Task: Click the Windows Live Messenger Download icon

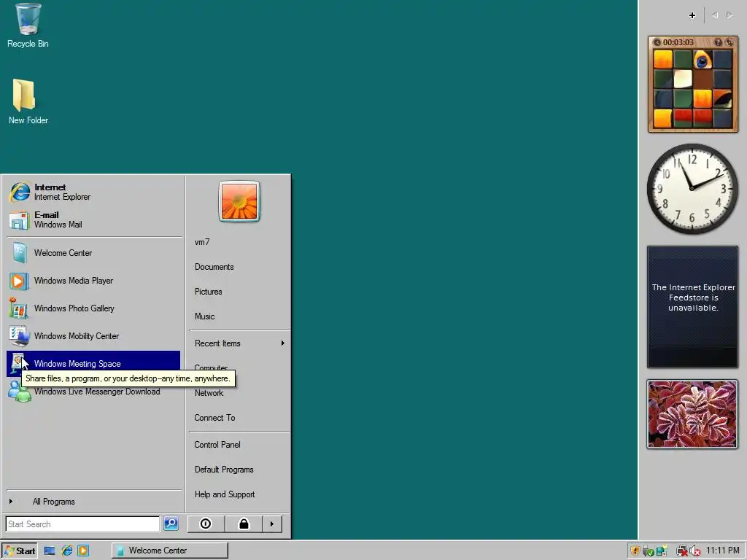Action: tap(20, 392)
